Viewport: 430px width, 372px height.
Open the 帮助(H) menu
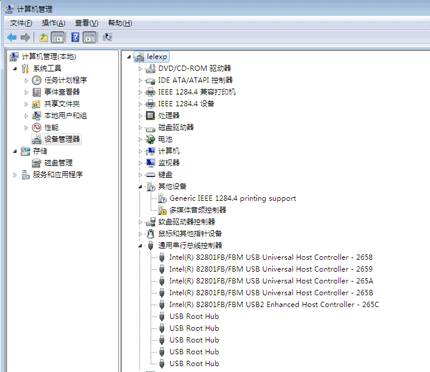(x=120, y=23)
